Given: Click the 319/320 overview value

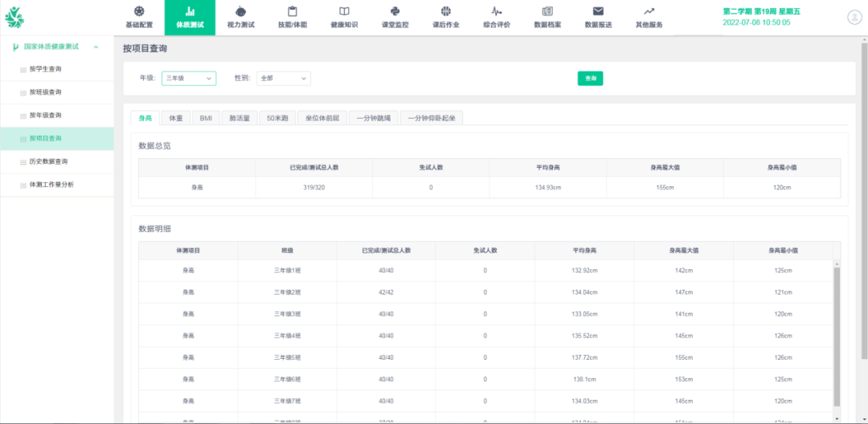Looking at the screenshot, I should (x=314, y=188).
